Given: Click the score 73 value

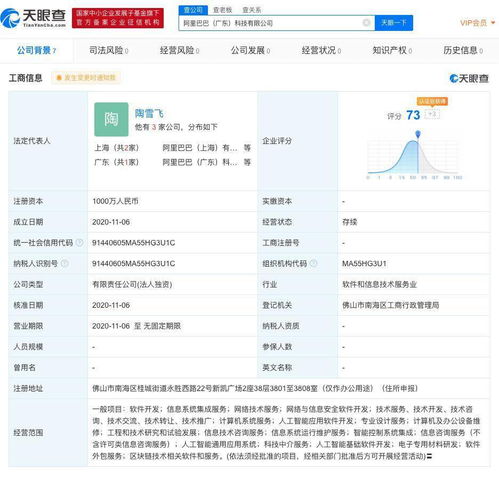Looking at the screenshot, I should click(x=413, y=115).
